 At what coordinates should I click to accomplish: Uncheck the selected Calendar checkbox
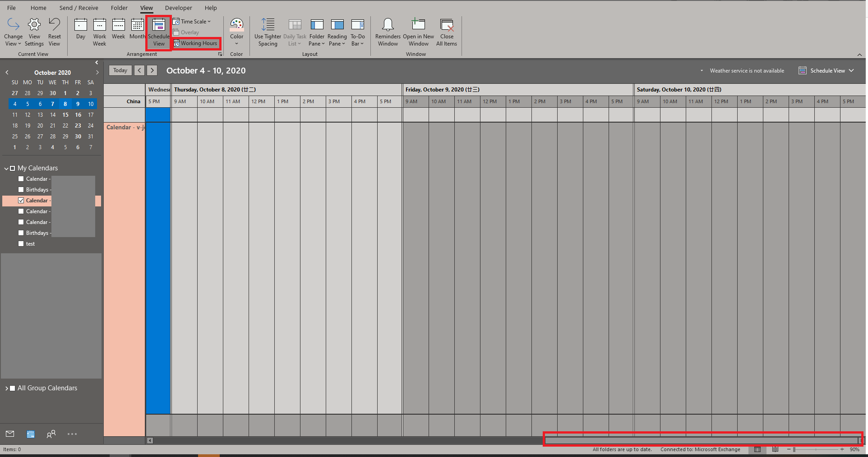(x=21, y=201)
